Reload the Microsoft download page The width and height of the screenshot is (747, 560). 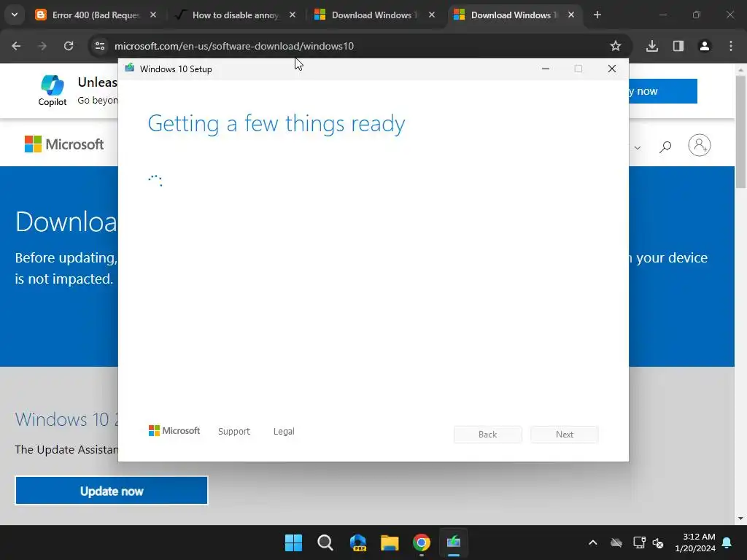click(x=69, y=46)
